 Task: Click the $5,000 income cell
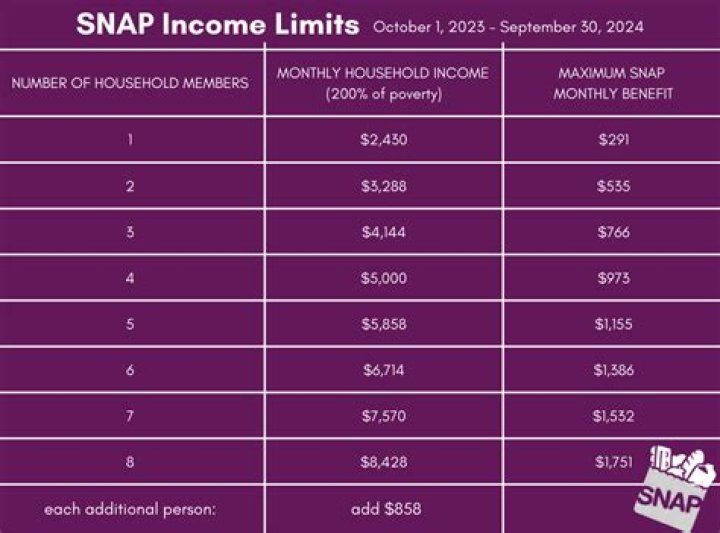(384, 279)
